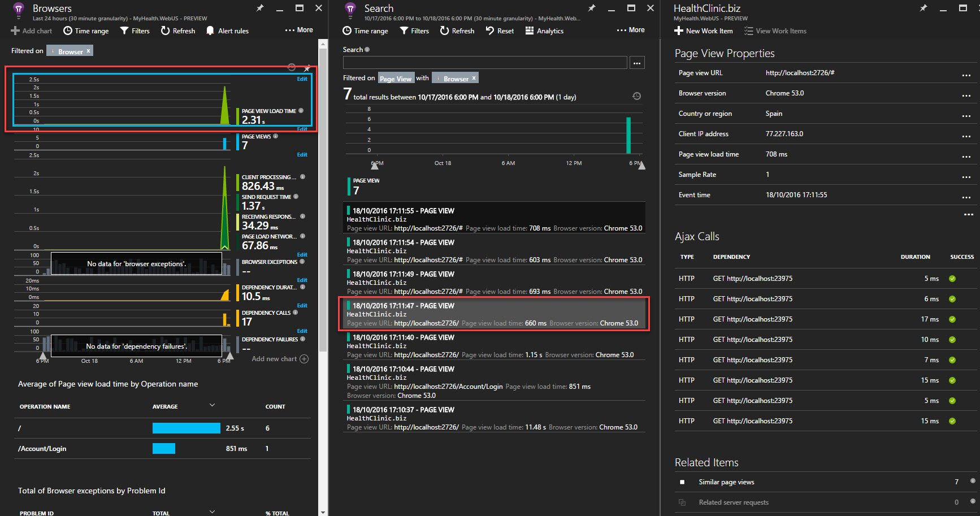
Task: Open the 17:11:47 page view result
Action: (x=494, y=314)
